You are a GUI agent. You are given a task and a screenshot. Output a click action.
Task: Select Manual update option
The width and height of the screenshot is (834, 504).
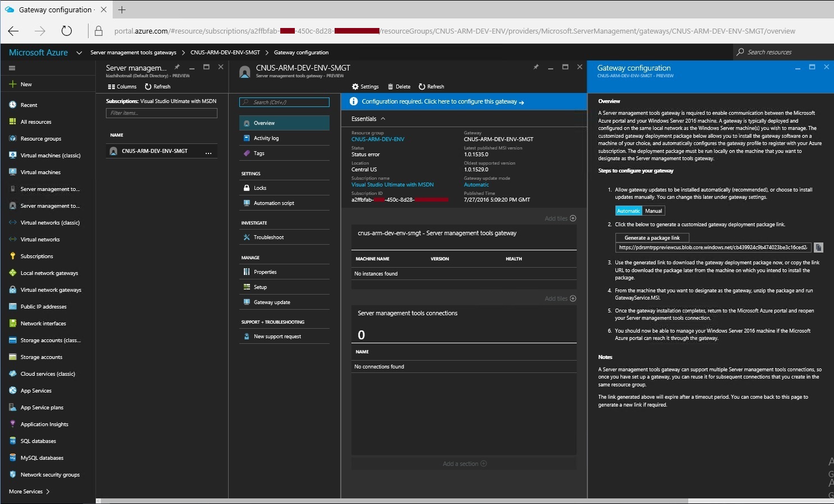point(654,211)
